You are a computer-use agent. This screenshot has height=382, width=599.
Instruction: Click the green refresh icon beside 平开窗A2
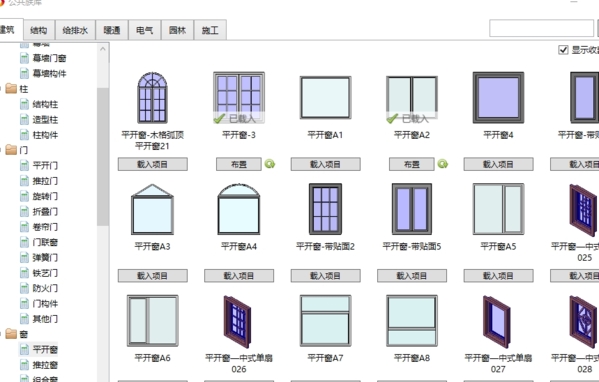pyautogui.click(x=443, y=164)
